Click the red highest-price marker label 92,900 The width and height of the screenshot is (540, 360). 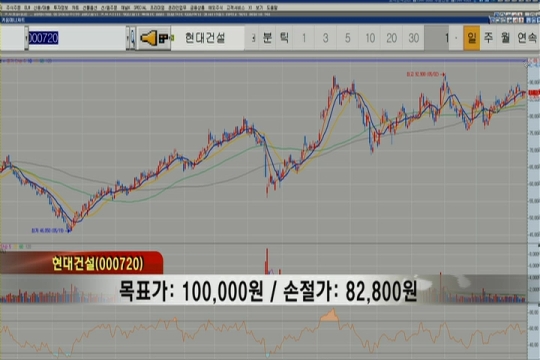point(423,74)
